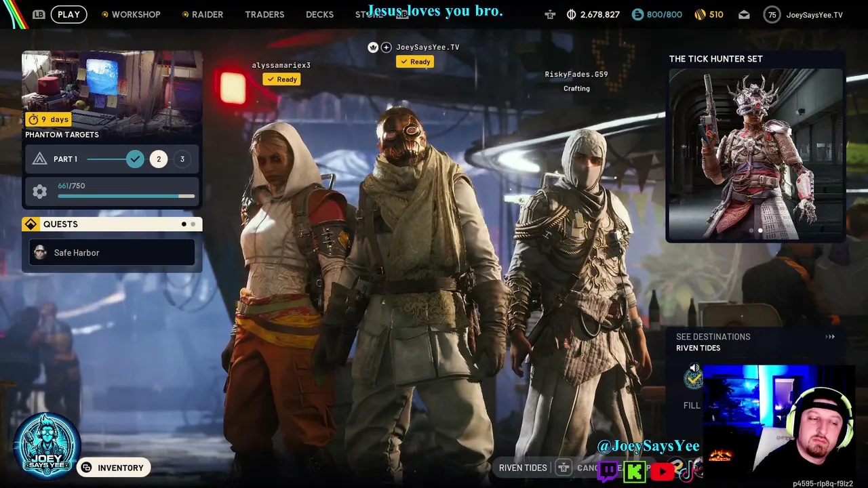Select the alyssamariex3 player name

[x=281, y=65]
